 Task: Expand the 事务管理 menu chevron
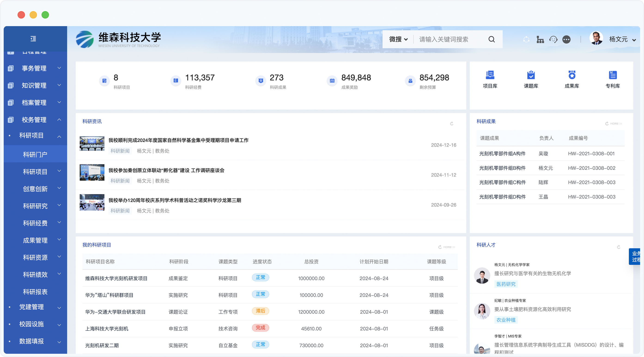pyautogui.click(x=59, y=68)
